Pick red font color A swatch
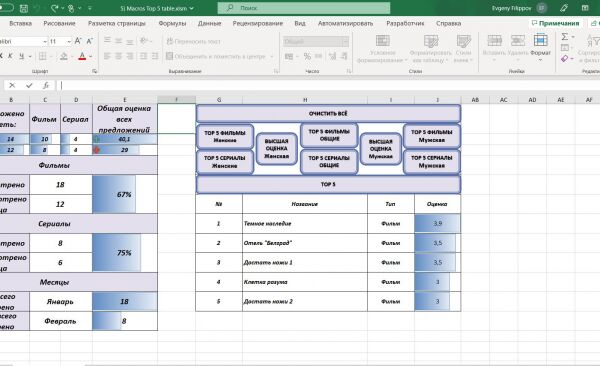 point(82,56)
